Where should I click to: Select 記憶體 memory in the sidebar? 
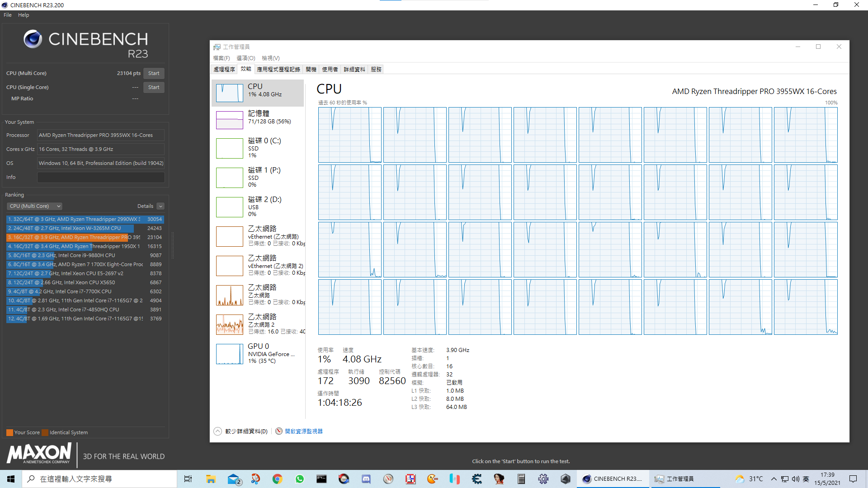258,120
